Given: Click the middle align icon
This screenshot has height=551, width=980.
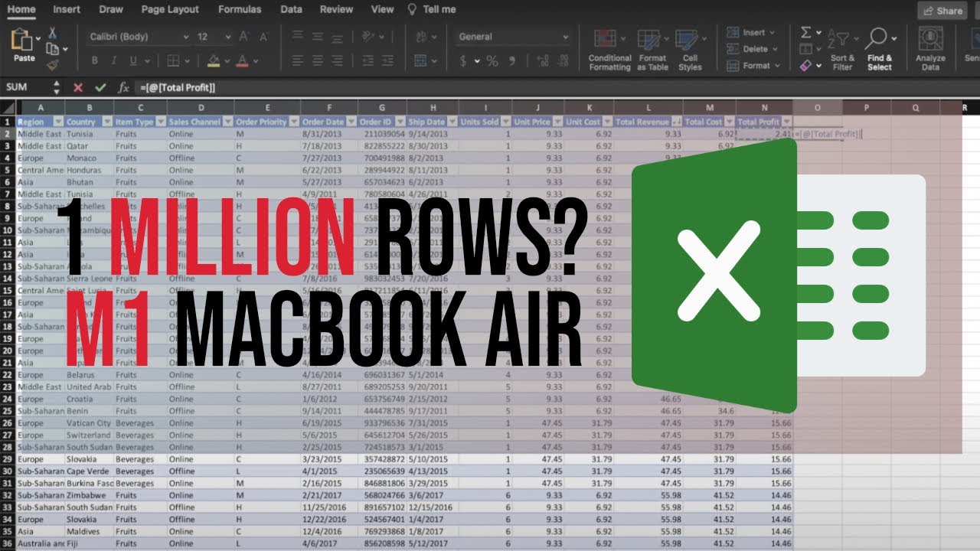Looking at the screenshot, I should [316, 37].
